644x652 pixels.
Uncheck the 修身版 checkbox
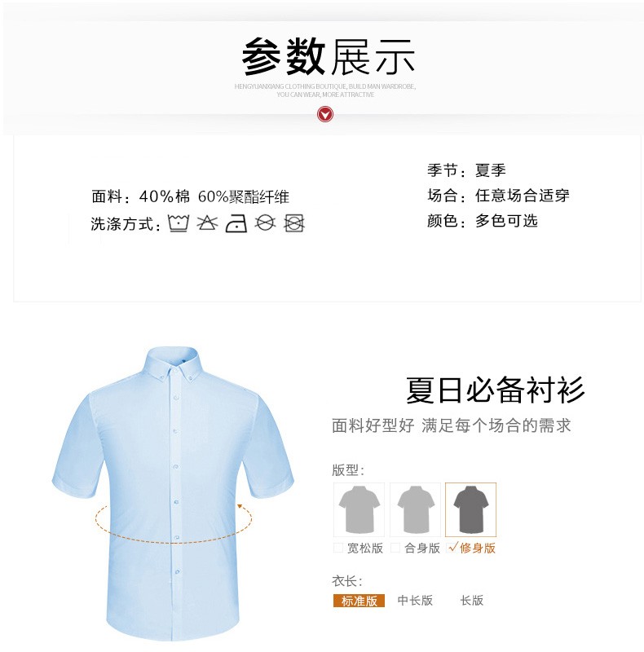[x=452, y=547]
